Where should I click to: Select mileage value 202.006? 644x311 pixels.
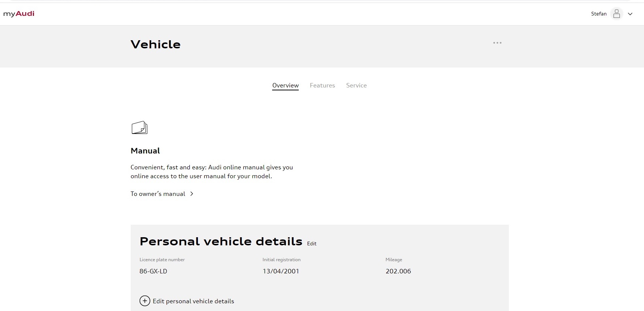point(398,271)
